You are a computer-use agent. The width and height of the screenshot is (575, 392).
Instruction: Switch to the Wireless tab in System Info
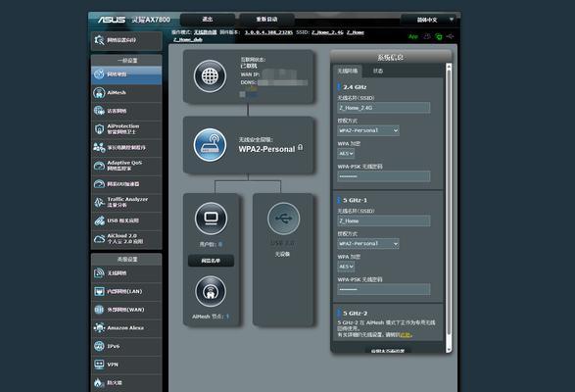(348, 71)
